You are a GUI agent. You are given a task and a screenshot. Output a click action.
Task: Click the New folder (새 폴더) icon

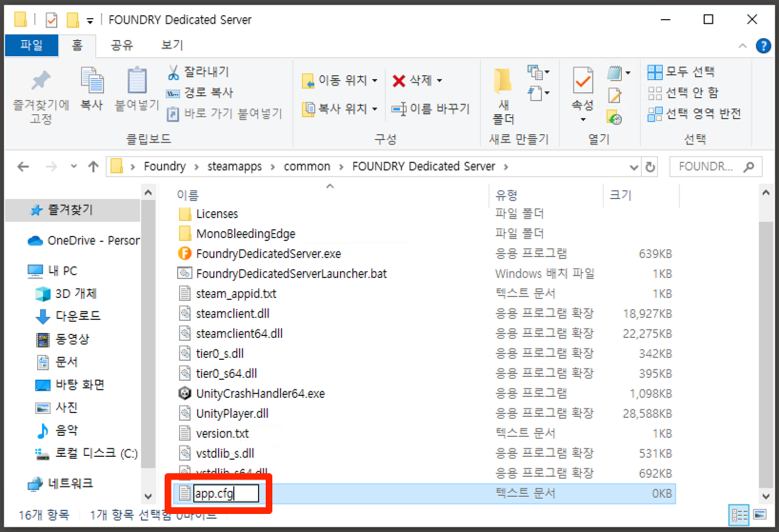tap(503, 82)
